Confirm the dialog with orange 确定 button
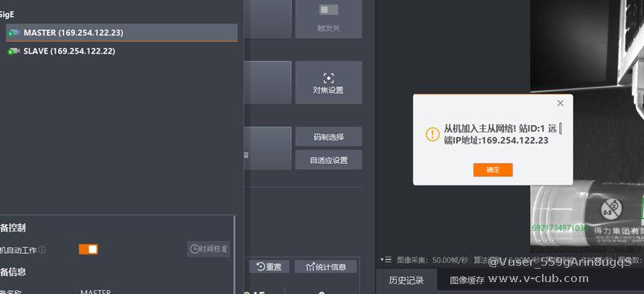Image resolution: width=644 pixels, height=294 pixels. click(x=493, y=170)
